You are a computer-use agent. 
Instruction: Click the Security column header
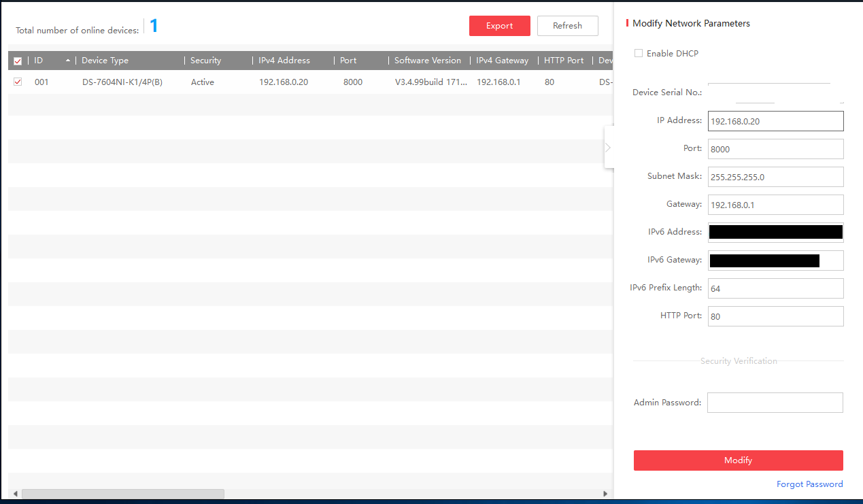205,60
